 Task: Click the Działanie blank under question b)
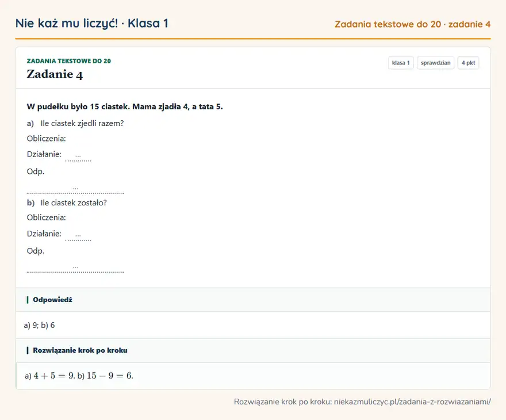tap(78, 236)
